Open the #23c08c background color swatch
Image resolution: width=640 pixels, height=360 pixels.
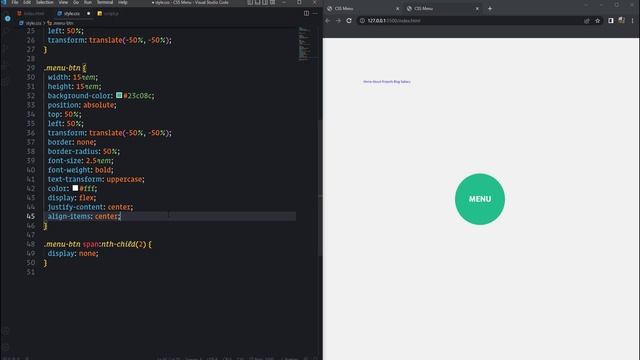[119, 95]
